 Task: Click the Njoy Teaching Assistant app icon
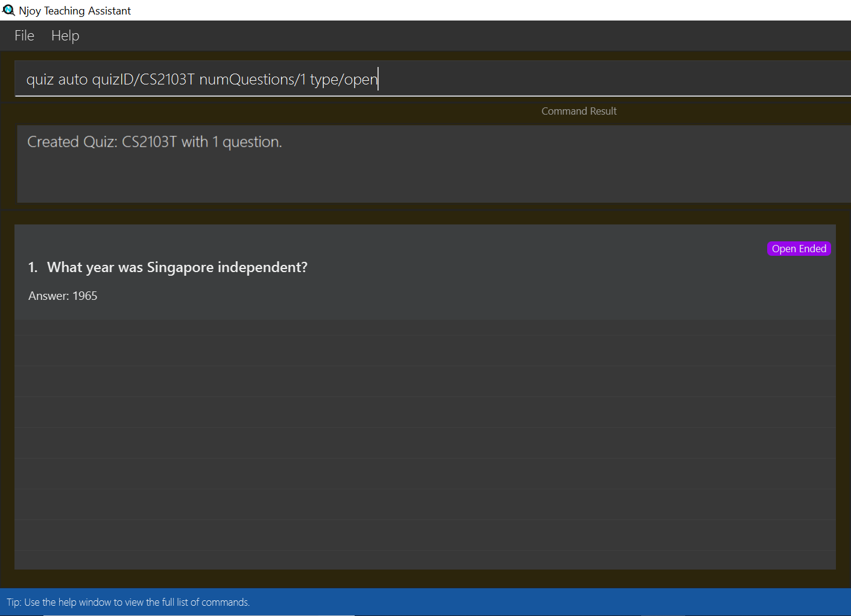click(8, 10)
